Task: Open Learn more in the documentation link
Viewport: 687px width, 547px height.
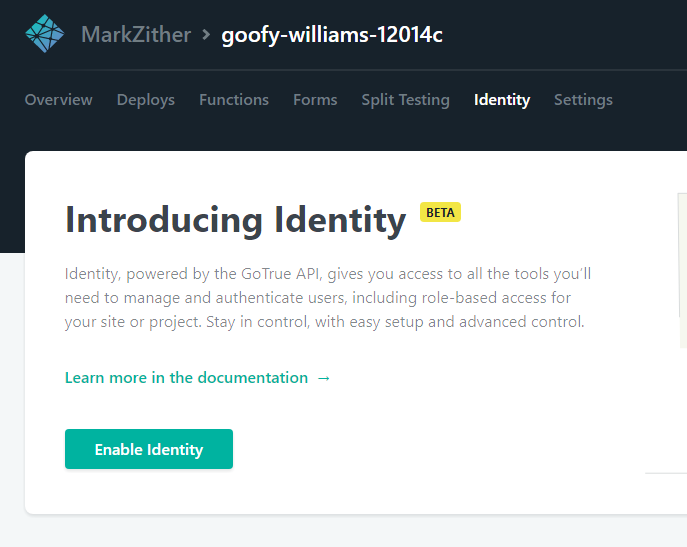Action: tap(186, 378)
